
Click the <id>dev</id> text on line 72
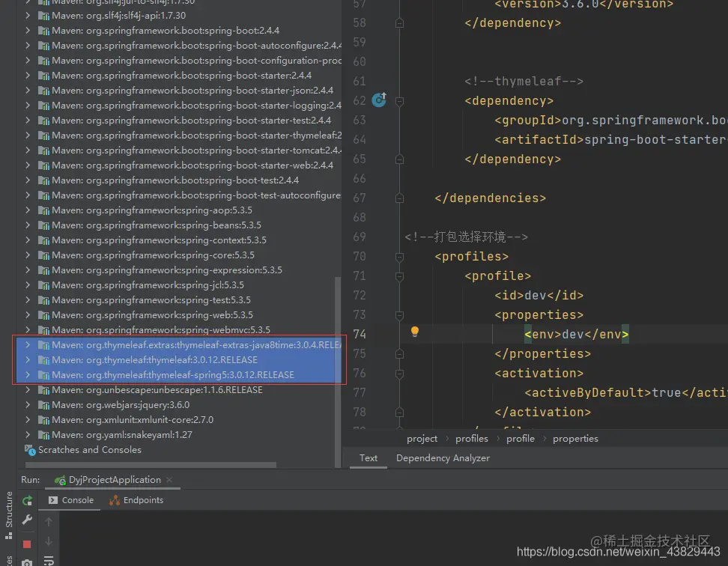(539, 295)
